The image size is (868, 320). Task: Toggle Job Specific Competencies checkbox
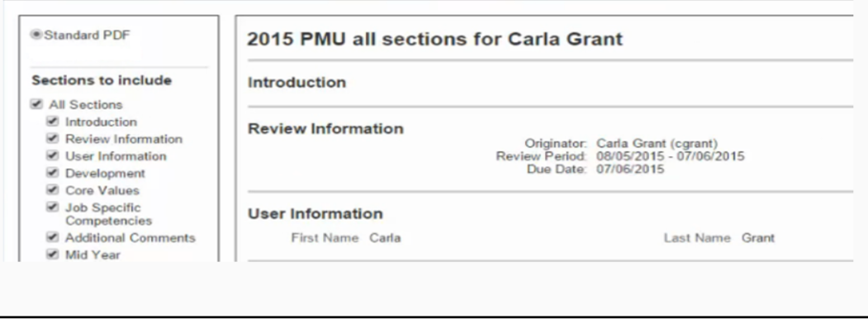53,208
